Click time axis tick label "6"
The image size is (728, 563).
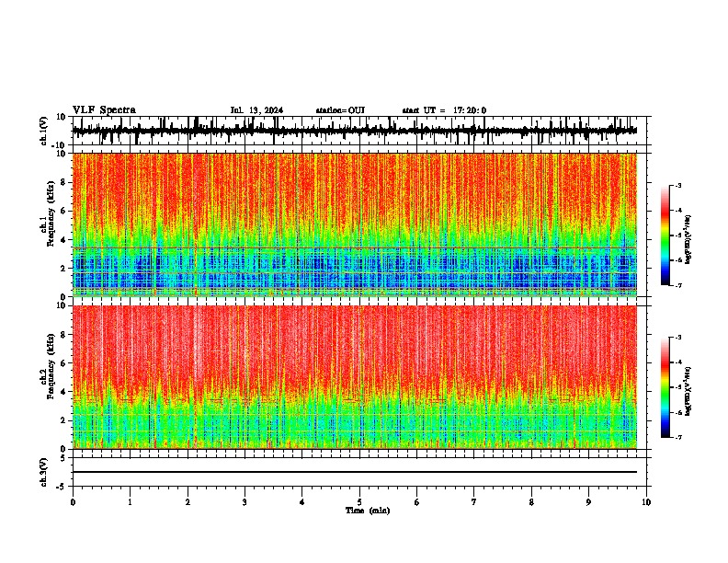[x=416, y=502]
